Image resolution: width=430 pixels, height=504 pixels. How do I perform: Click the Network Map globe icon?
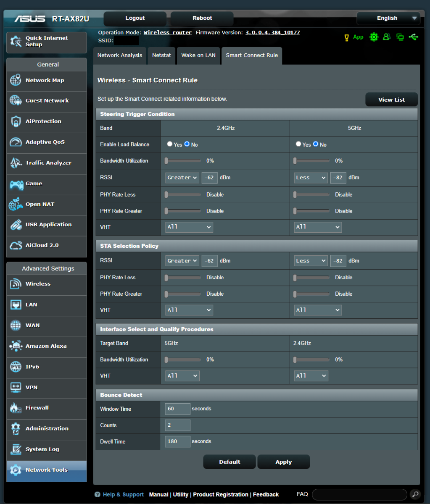tap(16, 80)
